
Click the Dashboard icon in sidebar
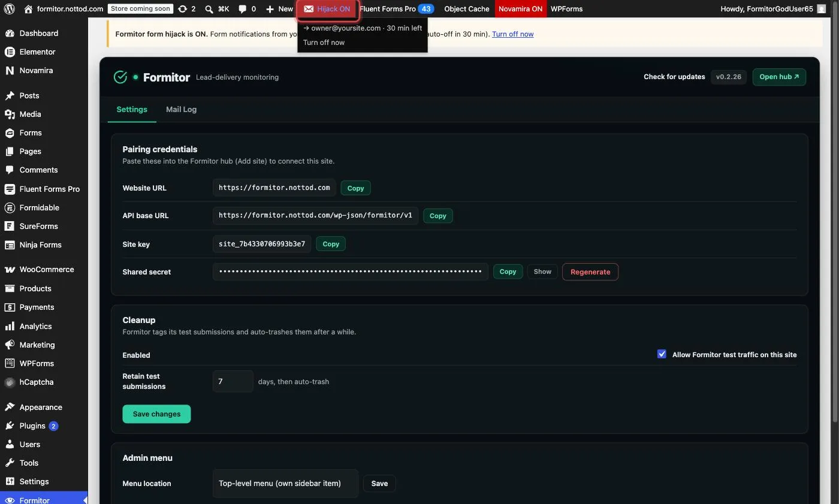tap(10, 33)
